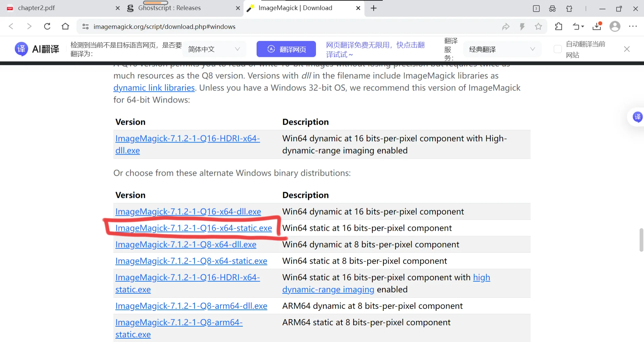Go back to the previous page
The image size is (644, 342).
click(x=11, y=26)
